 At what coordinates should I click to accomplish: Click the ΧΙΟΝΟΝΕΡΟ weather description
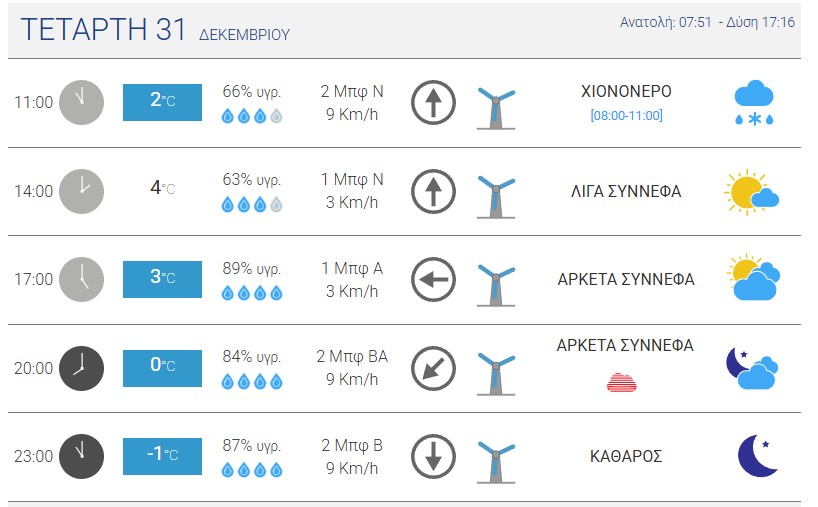click(x=626, y=92)
